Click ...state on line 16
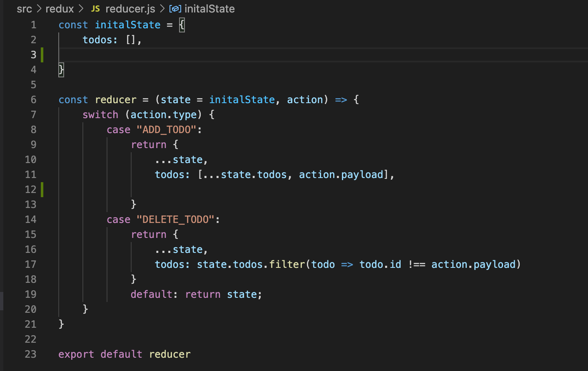This screenshot has width=588, height=371. [x=178, y=250]
